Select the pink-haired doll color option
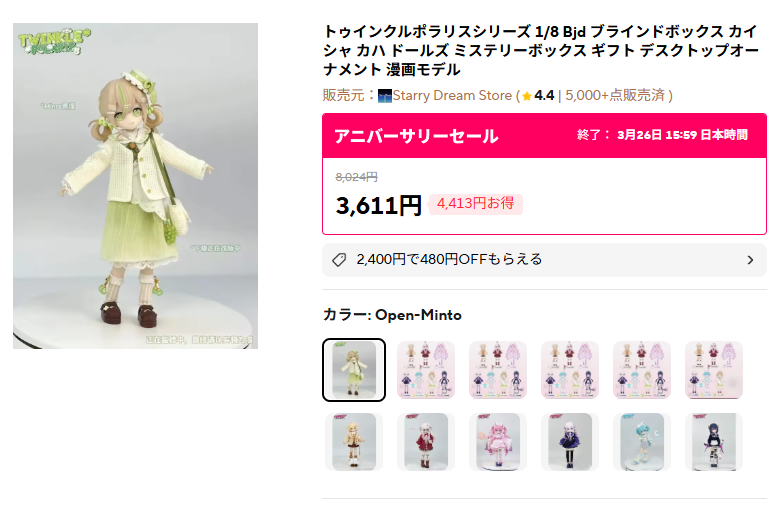Screen dimensions: 776x512 point(498,442)
